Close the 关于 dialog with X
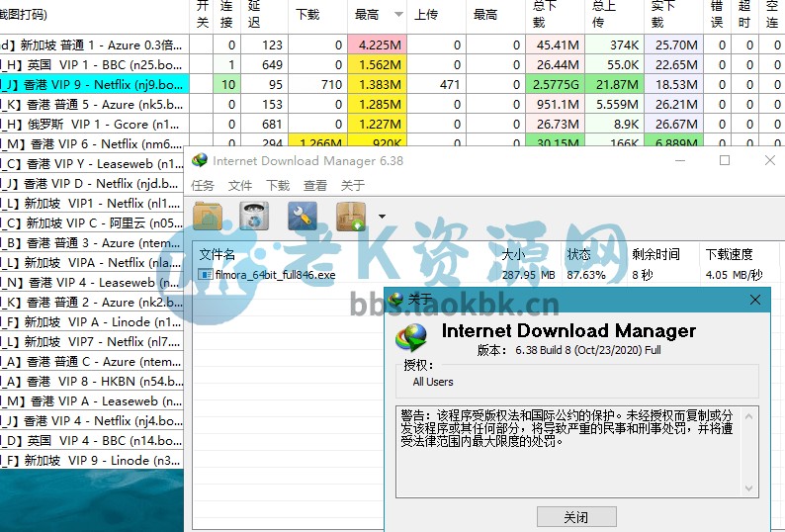Screen dimensions: 785x532 [755, 300]
